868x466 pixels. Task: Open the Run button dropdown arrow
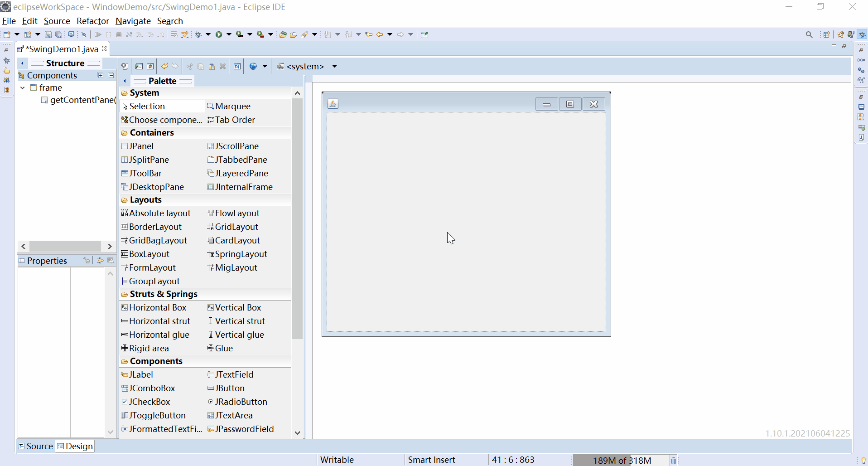tap(229, 34)
